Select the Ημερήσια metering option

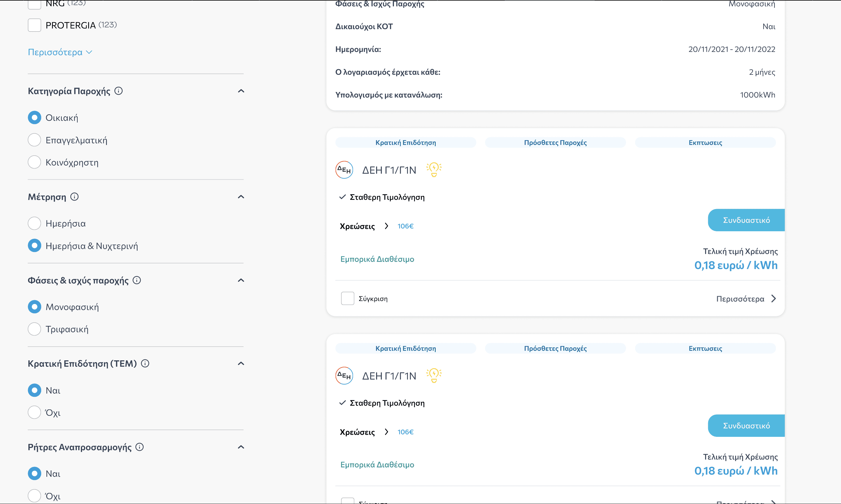[x=34, y=223]
